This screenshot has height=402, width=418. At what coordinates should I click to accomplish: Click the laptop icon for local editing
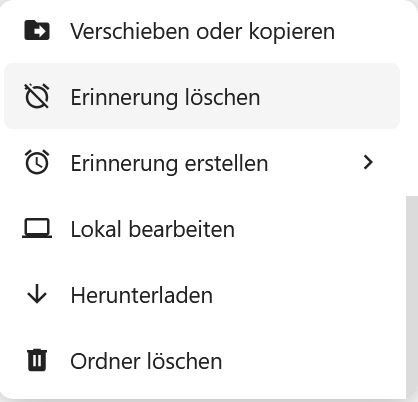point(37,228)
